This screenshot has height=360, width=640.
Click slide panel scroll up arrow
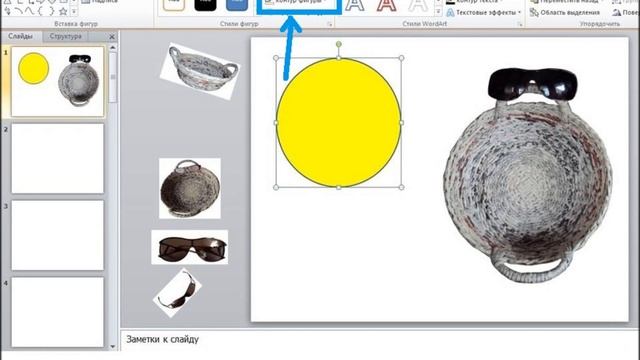113,48
